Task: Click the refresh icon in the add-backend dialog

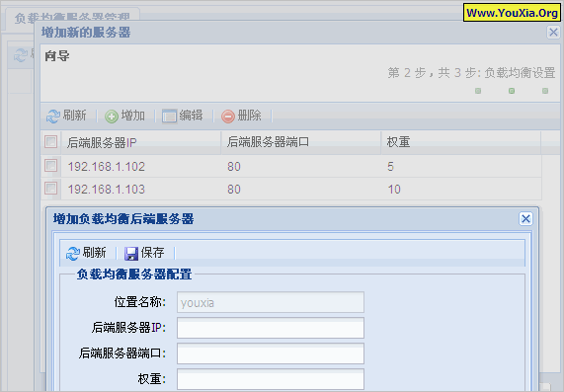Action: 73,254
